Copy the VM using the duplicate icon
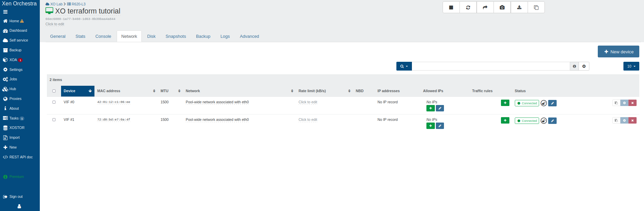This screenshot has height=211, width=644. (536, 7)
